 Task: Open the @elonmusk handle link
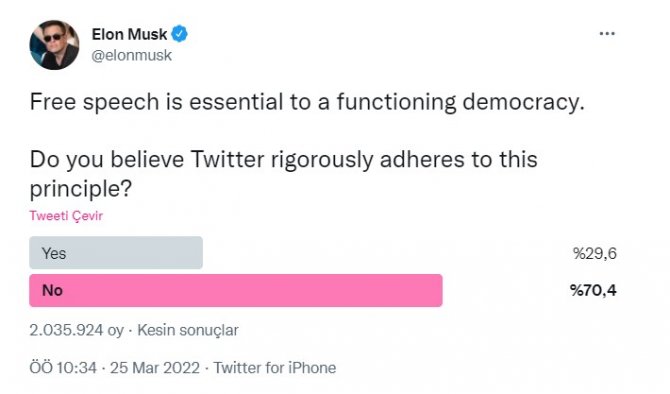pyautogui.click(x=132, y=56)
